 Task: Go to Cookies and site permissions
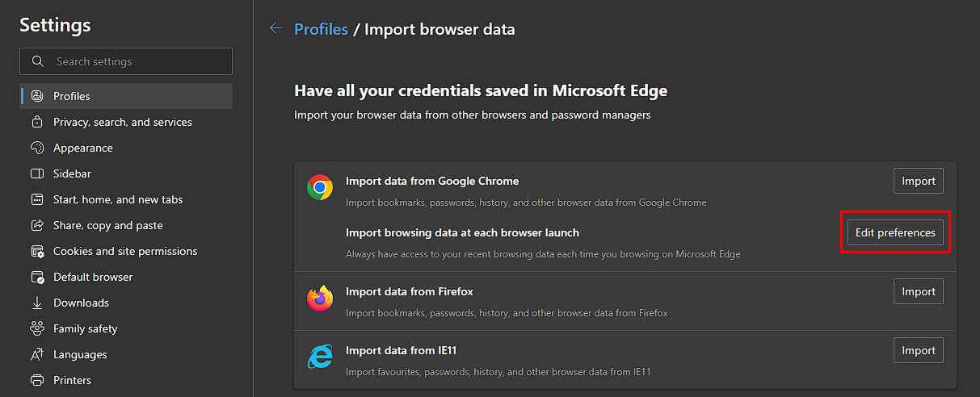[x=126, y=251]
